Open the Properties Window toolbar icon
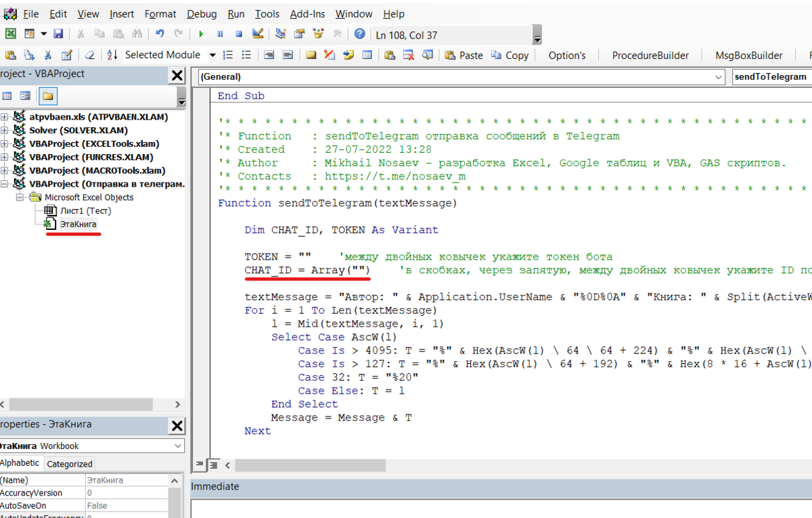 300,34
